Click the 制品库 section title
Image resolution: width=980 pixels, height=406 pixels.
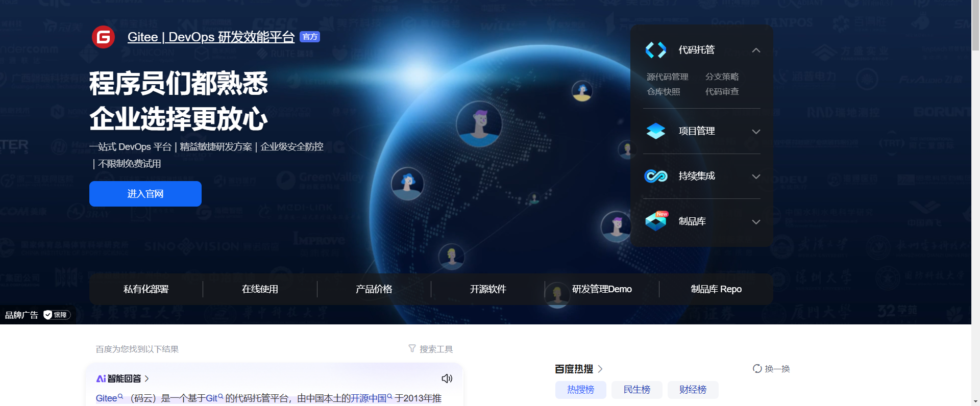click(x=692, y=221)
